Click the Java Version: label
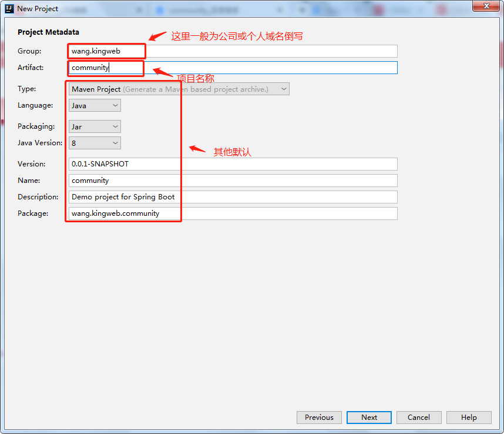The height and width of the screenshot is (434, 504). (x=40, y=143)
